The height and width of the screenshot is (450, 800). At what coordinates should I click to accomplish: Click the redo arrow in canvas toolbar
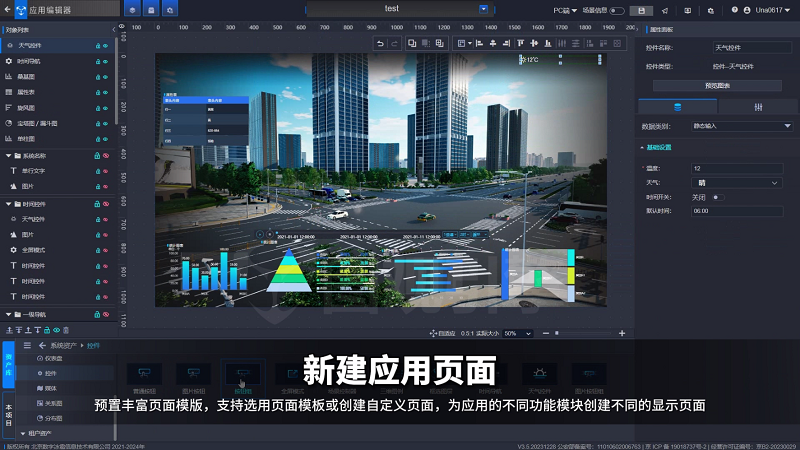point(394,44)
